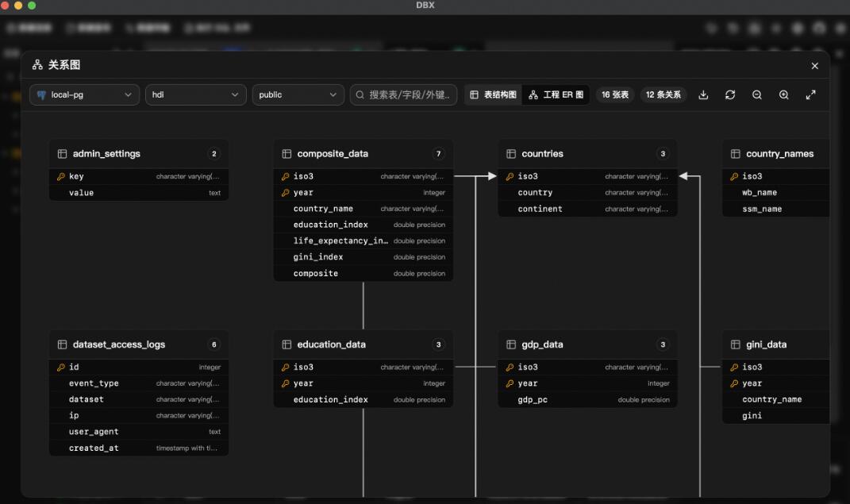Switch to 表结构图 view tab
The image size is (850, 504).
coord(494,94)
